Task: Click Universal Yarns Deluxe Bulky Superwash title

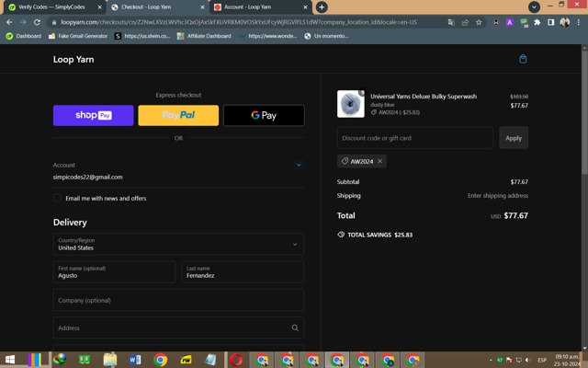Action: [x=424, y=96]
